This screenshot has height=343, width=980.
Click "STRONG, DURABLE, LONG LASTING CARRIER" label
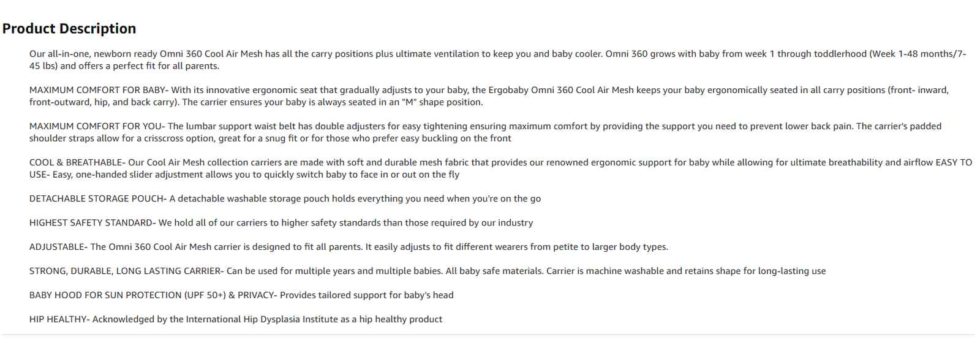coord(125,271)
